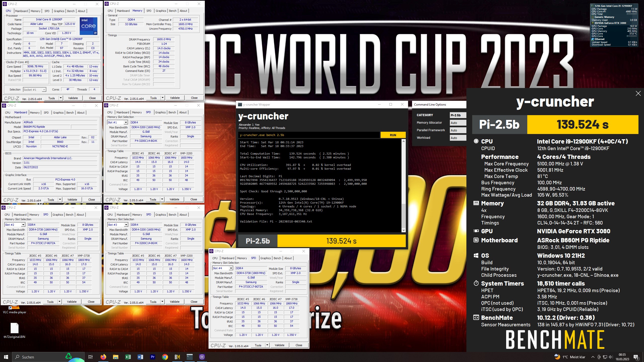Viewport: 644px width, 362px height.
Task: Click the y-cruncher.exe bench 2.5b command field
Action: tap(309, 135)
